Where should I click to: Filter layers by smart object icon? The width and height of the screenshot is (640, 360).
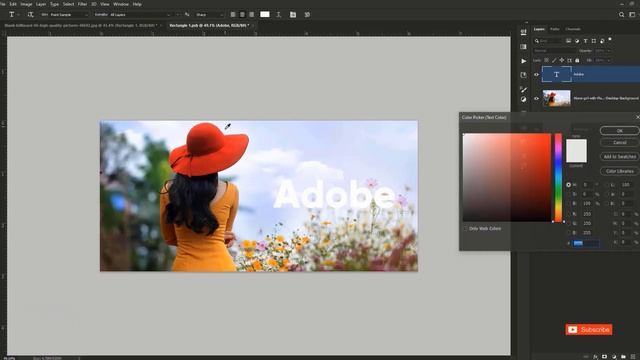602,41
